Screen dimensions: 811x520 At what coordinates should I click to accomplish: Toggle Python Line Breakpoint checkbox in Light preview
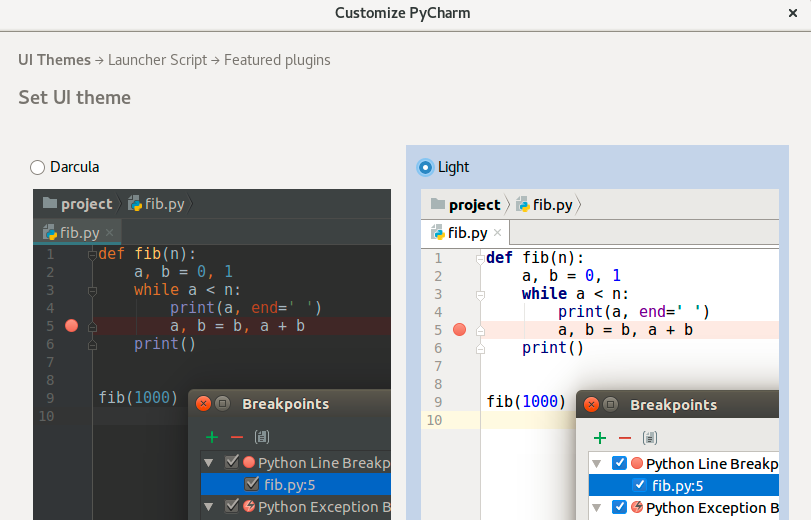point(619,463)
